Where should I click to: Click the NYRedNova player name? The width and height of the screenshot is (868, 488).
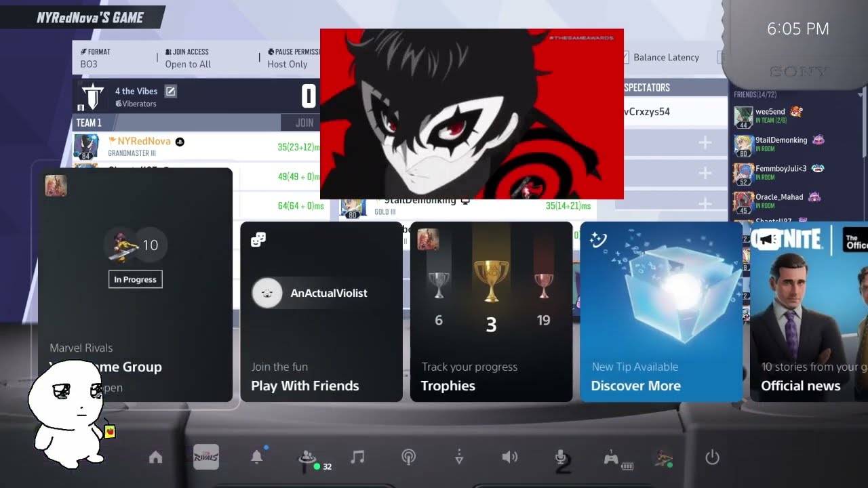(x=144, y=141)
